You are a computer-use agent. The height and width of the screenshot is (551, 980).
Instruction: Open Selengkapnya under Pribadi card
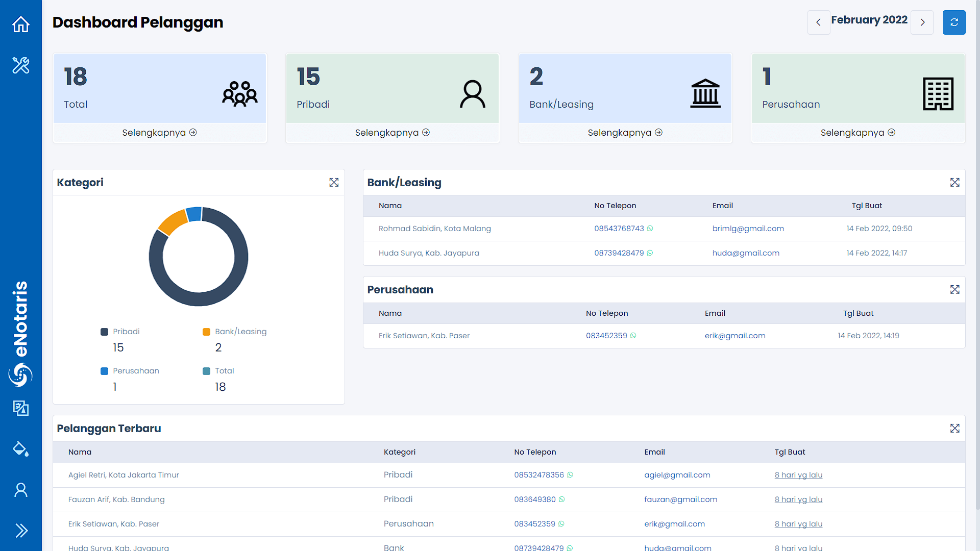[x=392, y=133]
